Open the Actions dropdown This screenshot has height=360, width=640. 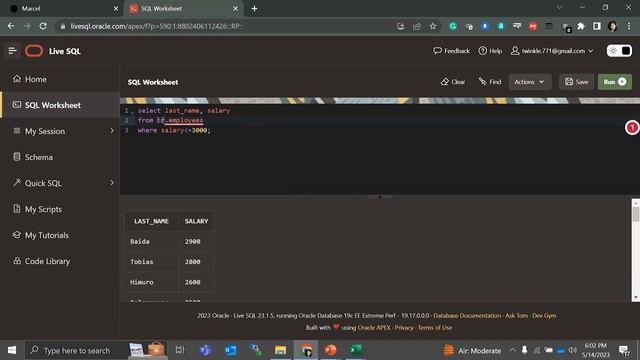tap(529, 82)
